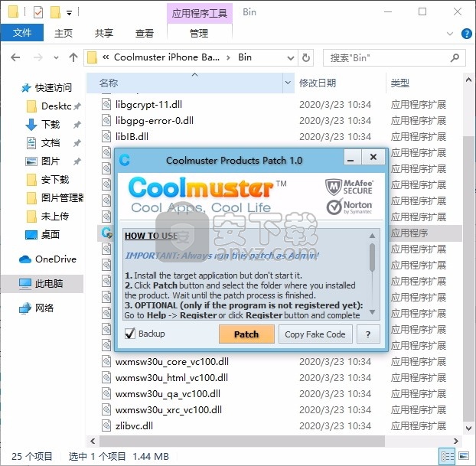Select file libIB.dll
476x466 pixels.
(132, 137)
